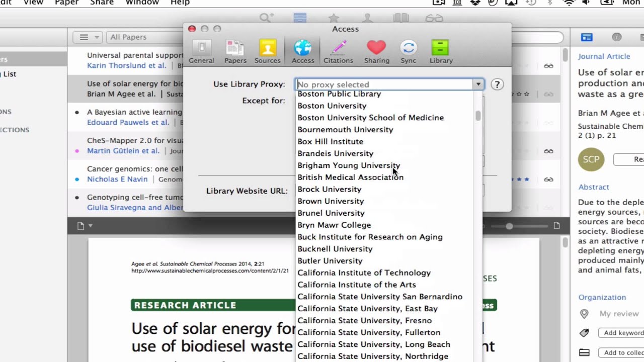Click the glasses icon in main toolbar
The height and width of the screenshot is (362, 644).
coord(434,19)
